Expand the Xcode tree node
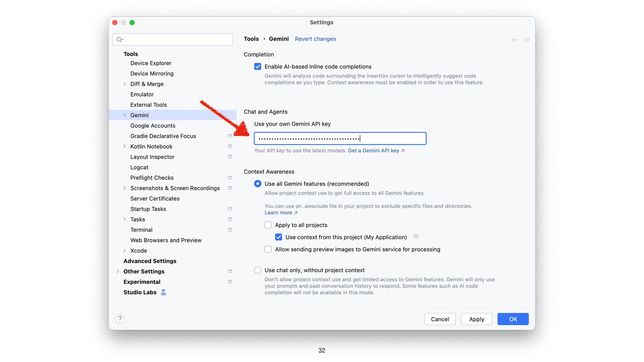The width and height of the screenshot is (644, 362). pyautogui.click(x=125, y=250)
